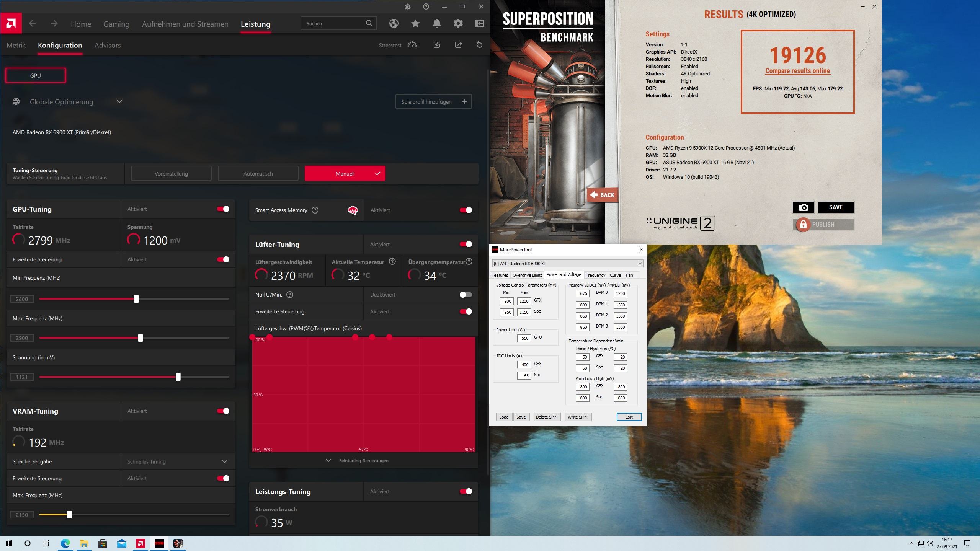Click the load profile icon
Screen dimensions: 980x551
click(437, 45)
